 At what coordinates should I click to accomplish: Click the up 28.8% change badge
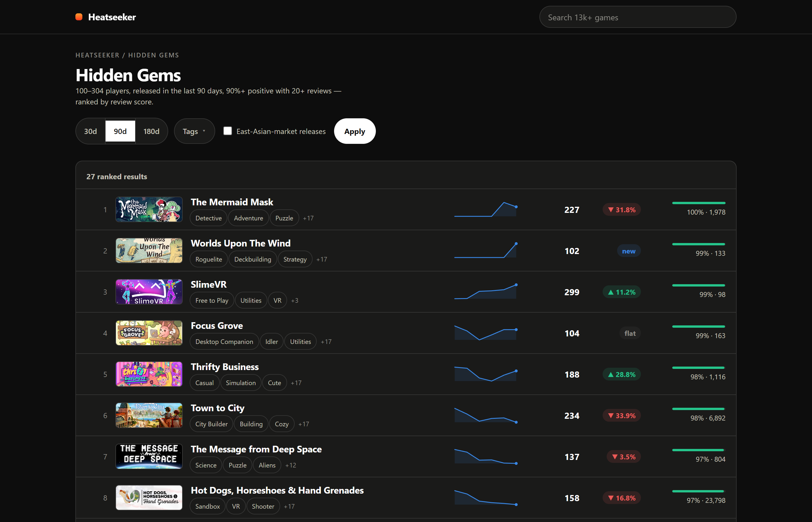[621, 375]
